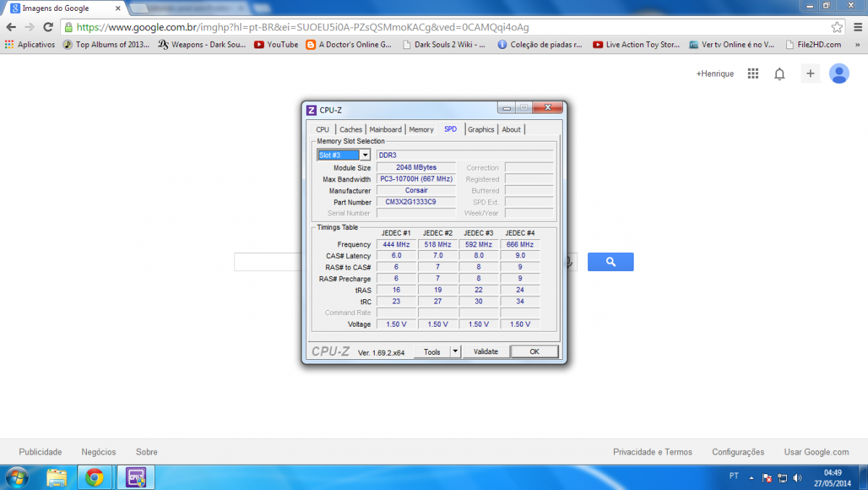
Task: Open A Doctor's Online G... bookmark
Action: point(349,44)
